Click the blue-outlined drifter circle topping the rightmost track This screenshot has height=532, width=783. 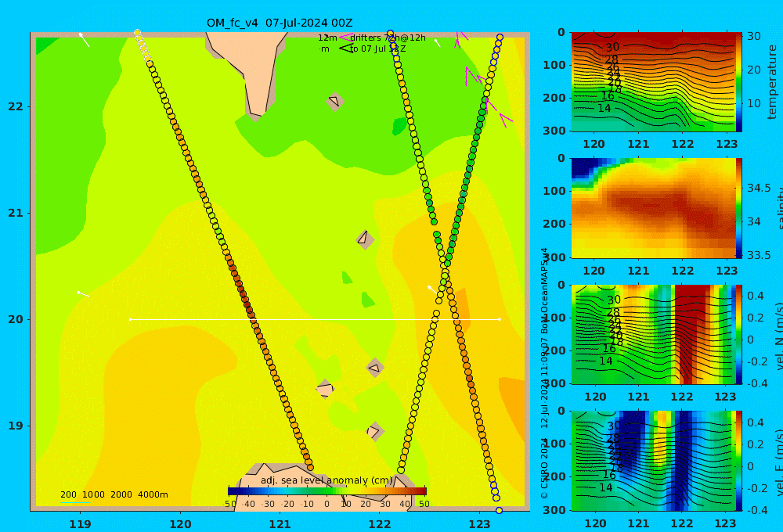(x=500, y=38)
